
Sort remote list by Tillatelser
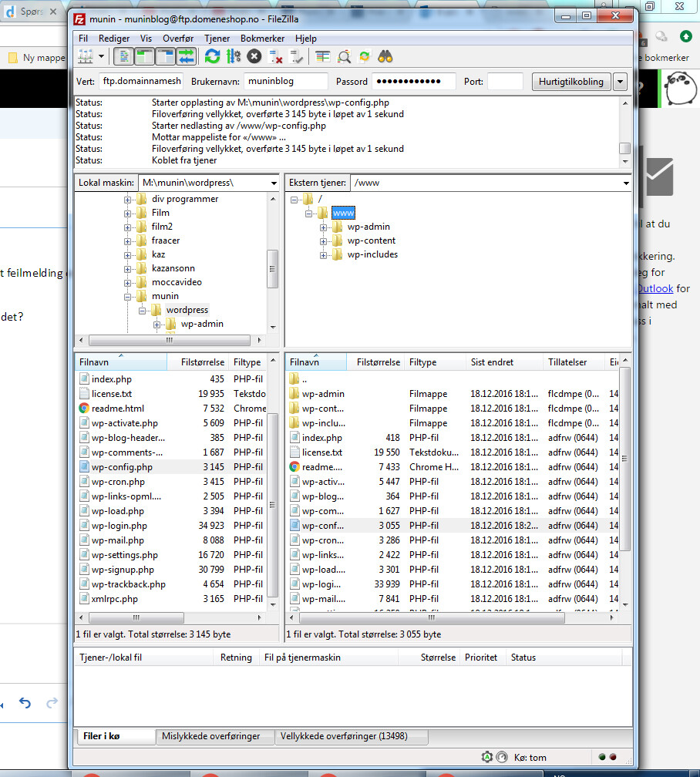(x=574, y=362)
